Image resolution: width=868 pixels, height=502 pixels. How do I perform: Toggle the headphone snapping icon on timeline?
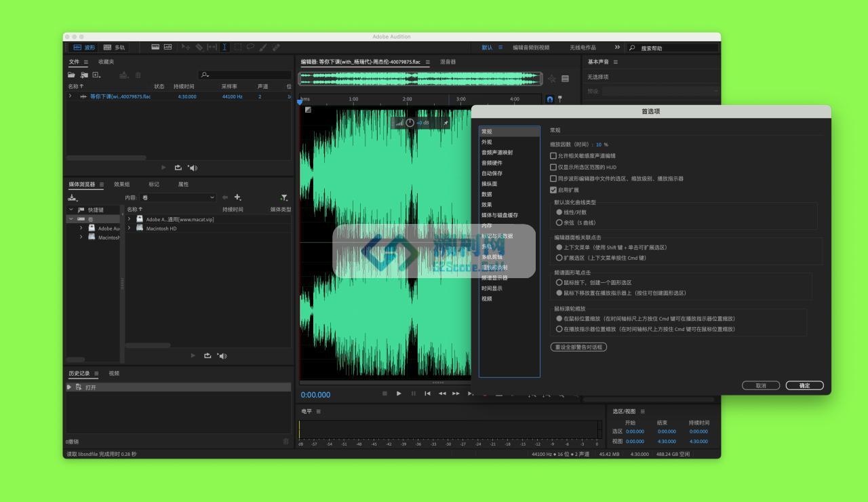pyautogui.click(x=550, y=99)
